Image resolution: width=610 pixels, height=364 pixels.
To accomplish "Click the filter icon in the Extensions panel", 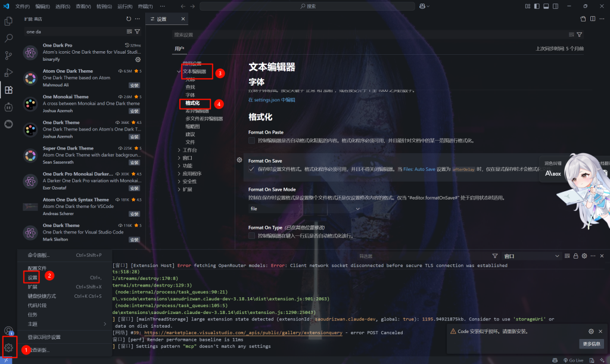I will tap(138, 31).
